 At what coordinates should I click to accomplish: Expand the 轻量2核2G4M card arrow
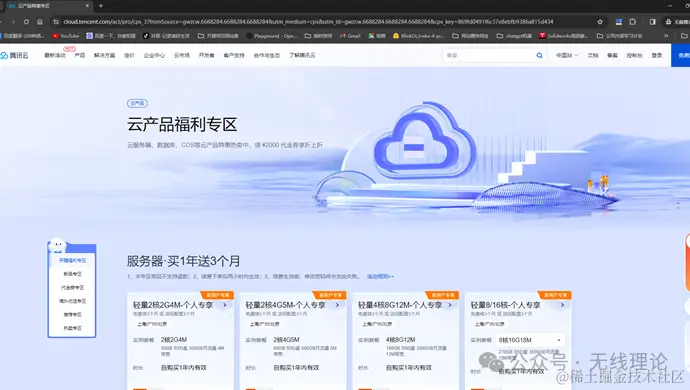225,305
